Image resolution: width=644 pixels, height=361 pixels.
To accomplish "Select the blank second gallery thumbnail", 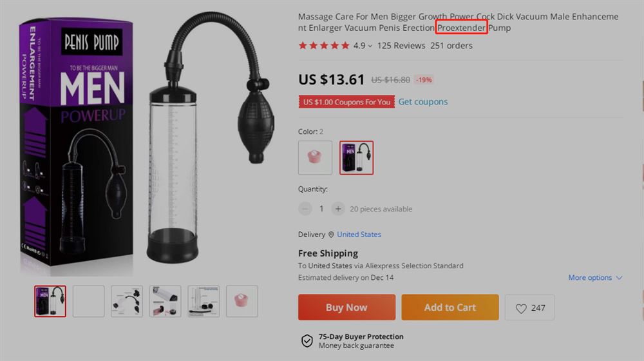I will click(x=88, y=302).
